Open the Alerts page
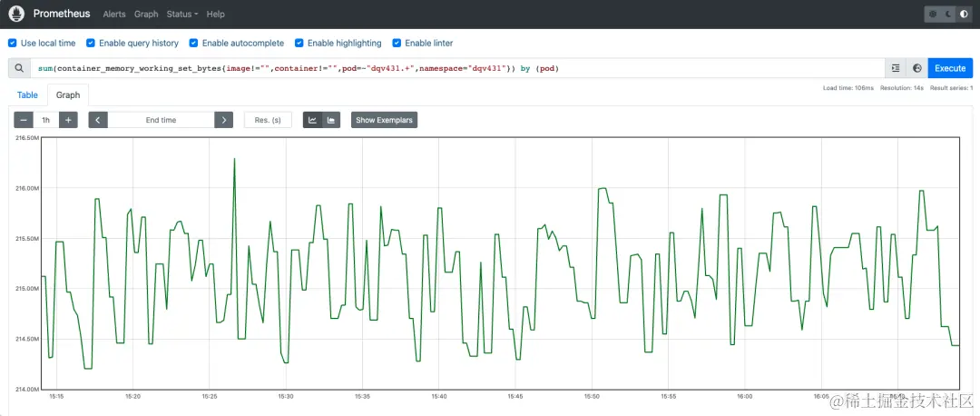This screenshot has height=416, width=980. coord(114,14)
